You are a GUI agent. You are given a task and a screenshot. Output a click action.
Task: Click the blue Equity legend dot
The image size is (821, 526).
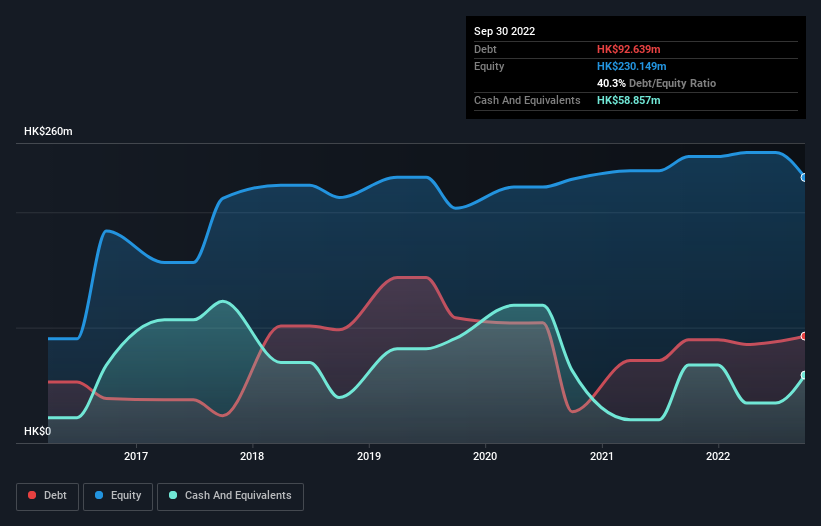99,495
